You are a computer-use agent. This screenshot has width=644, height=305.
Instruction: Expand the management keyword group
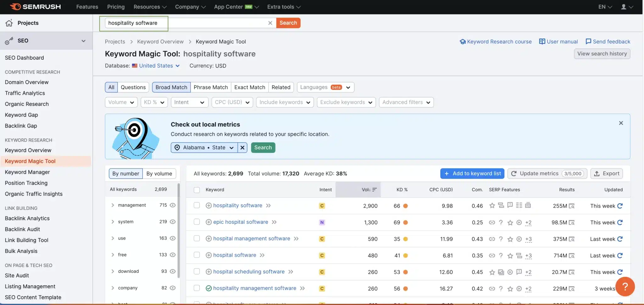pyautogui.click(x=113, y=205)
